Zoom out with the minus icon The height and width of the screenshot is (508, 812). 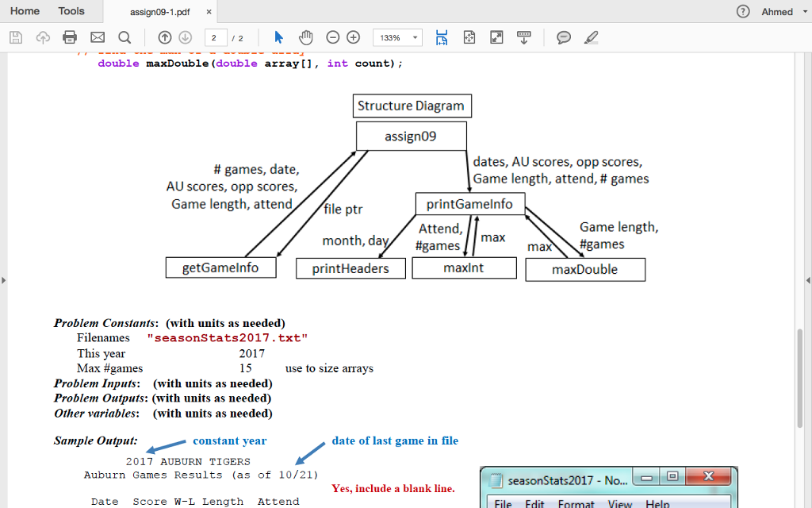point(331,37)
